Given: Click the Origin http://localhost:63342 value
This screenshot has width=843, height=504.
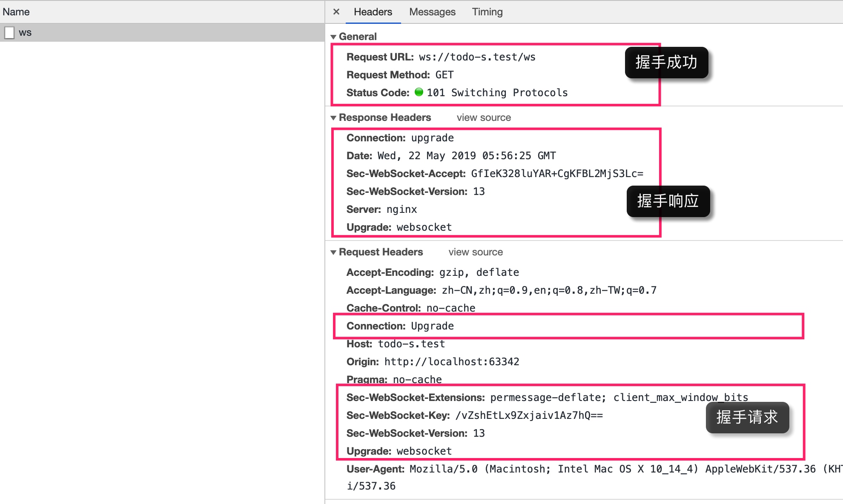Looking at the screenshot, I should tap(452, 362).
